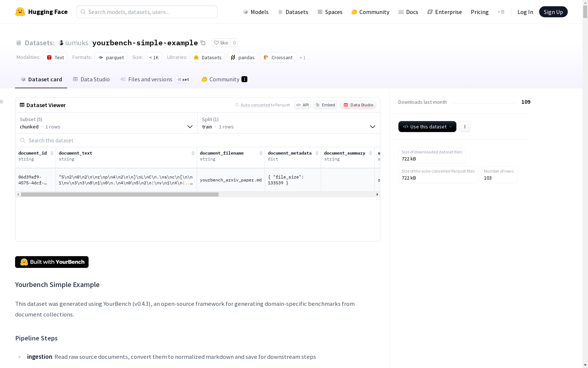Click the document_id cell starting 06d39af9
This screenshot has height=368, width=588.
click(x=36, y=180)
